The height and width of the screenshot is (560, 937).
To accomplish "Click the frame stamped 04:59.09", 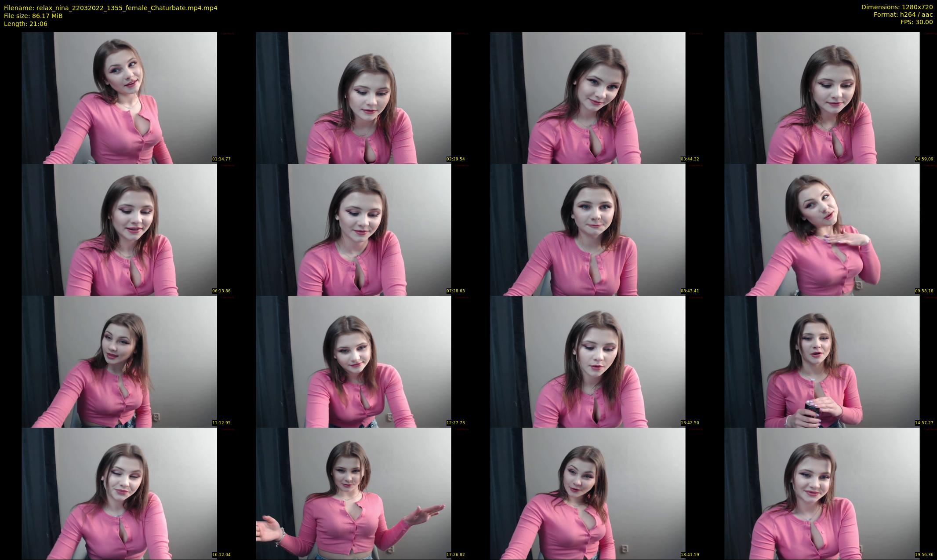I will tap(822, 98).
